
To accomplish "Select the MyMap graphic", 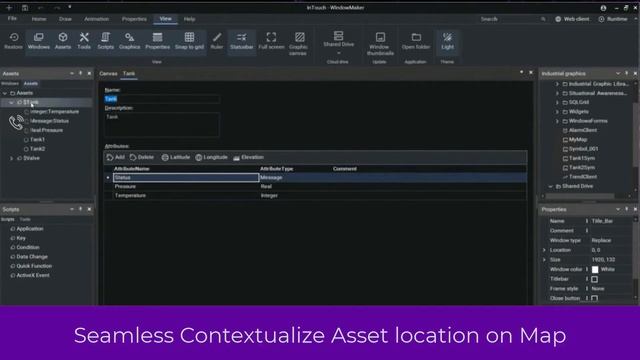I will click(x=578, y=140).
